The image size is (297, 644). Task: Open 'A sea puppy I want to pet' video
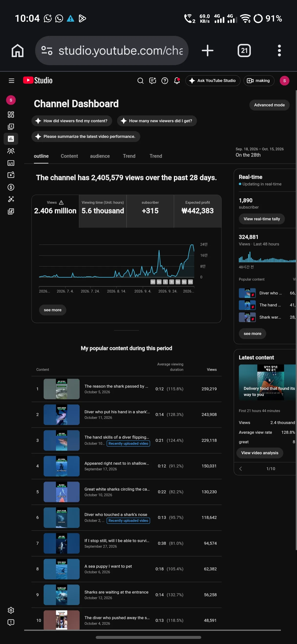point(126,569)
